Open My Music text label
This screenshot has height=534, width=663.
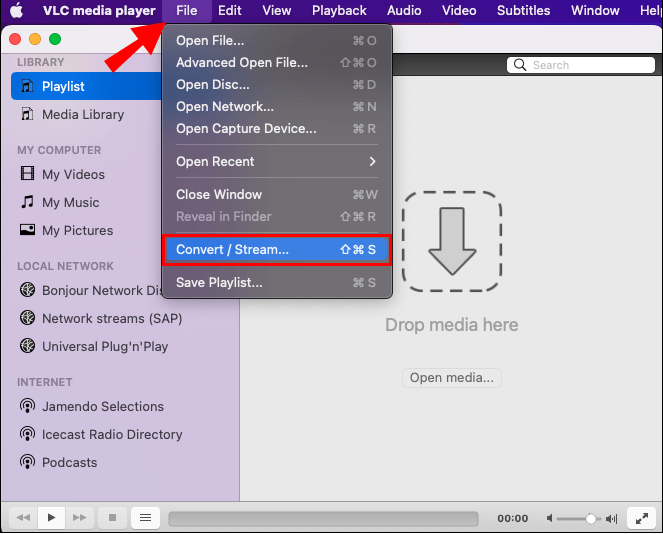(71, 202)
